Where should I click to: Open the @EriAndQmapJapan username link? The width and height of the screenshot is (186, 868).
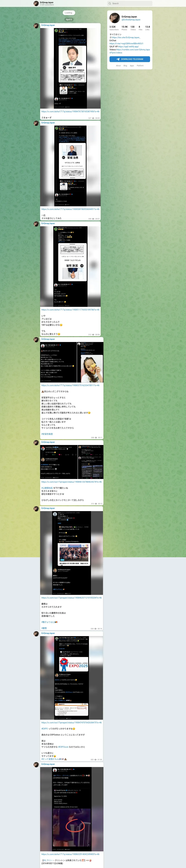pos(131,20)
